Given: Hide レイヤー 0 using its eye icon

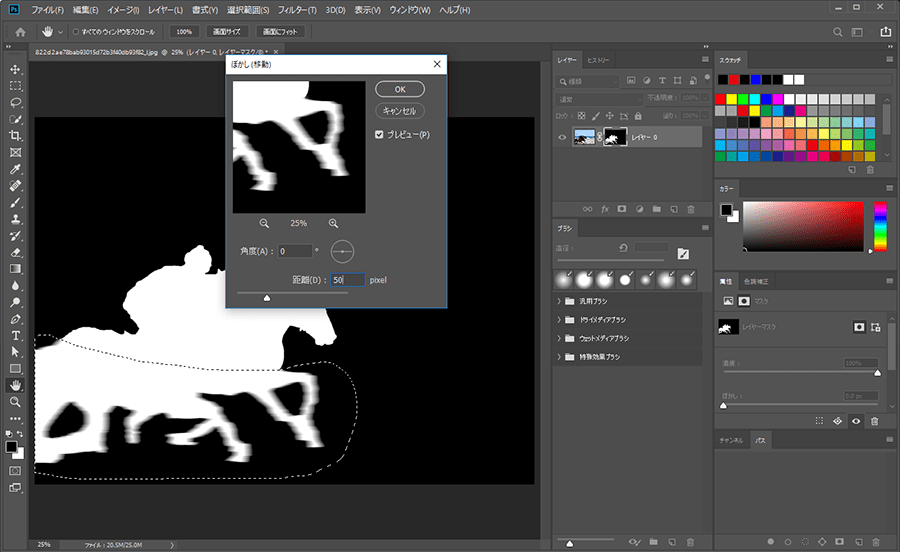Looking at the screenshot, I should [x=562, y=138].
